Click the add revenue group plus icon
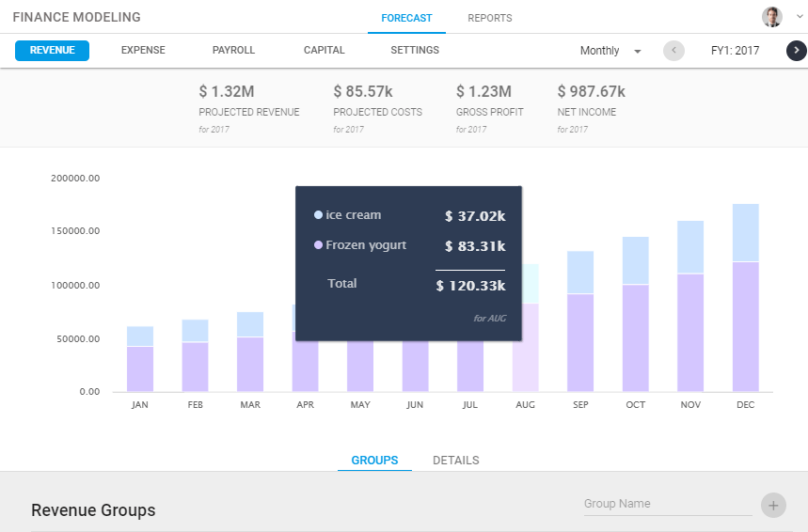808x532 pixels. (x=773, y=505)
